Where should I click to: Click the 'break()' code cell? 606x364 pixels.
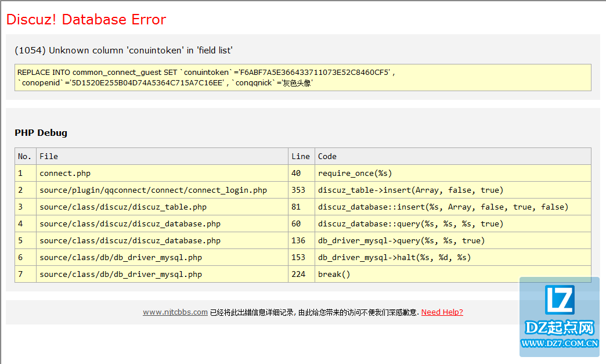pos(453,275)
